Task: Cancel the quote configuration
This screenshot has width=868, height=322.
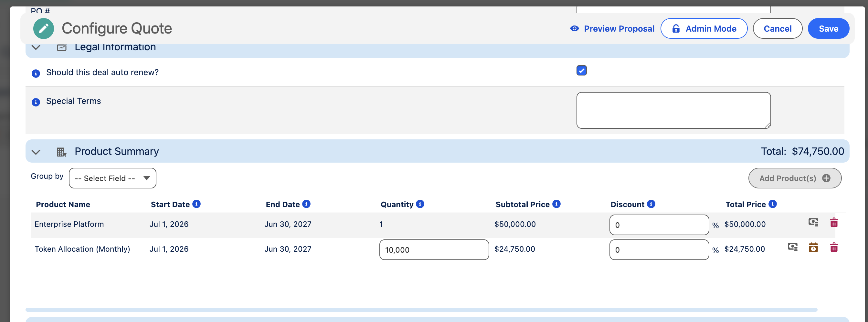Action: click(x=778, y=29)
